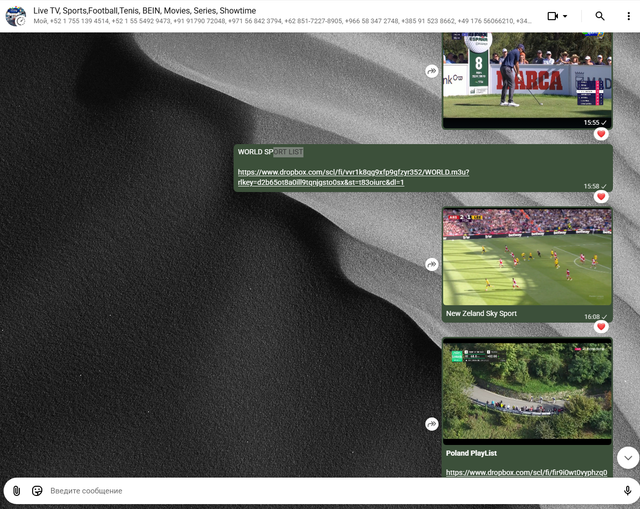640x509 pixels.
Task: Click the Poland PlayList caption text
Action: 471,453
